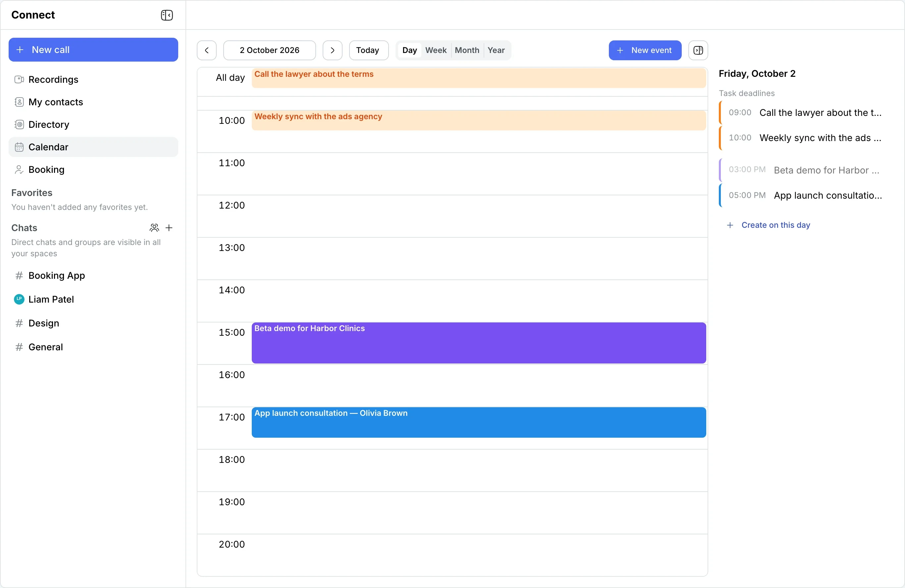Open Recordings in sidebar

pos(93,79)
